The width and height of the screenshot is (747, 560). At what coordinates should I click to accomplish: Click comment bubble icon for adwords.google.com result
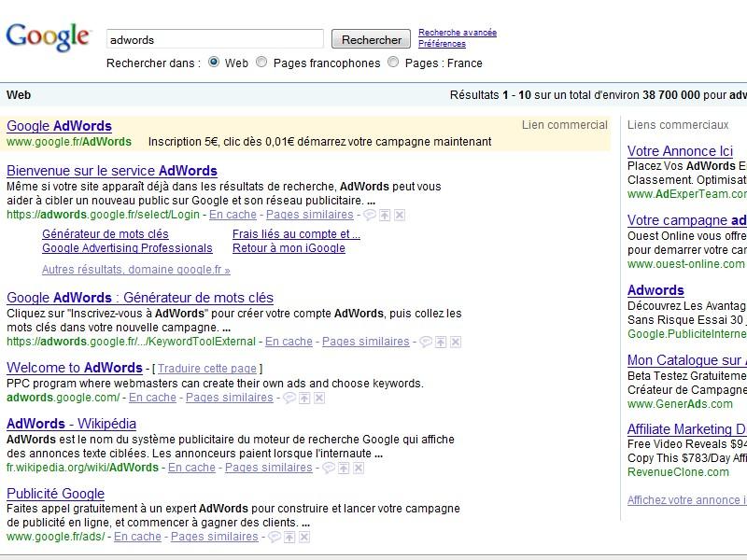[x=289, y=399]
